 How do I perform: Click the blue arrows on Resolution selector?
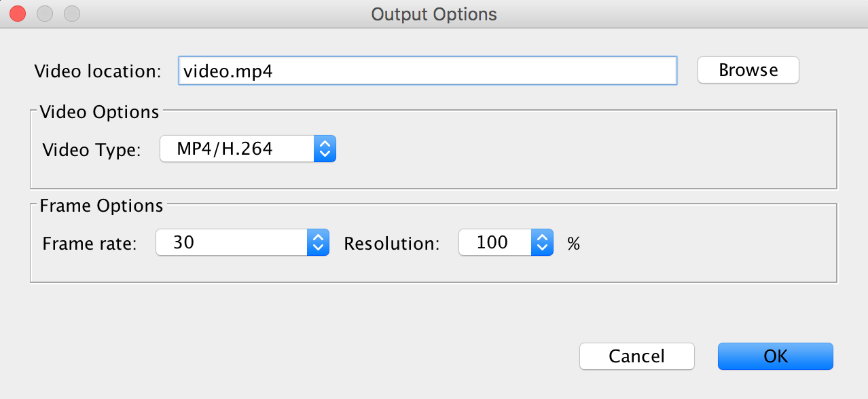[541, 243]
